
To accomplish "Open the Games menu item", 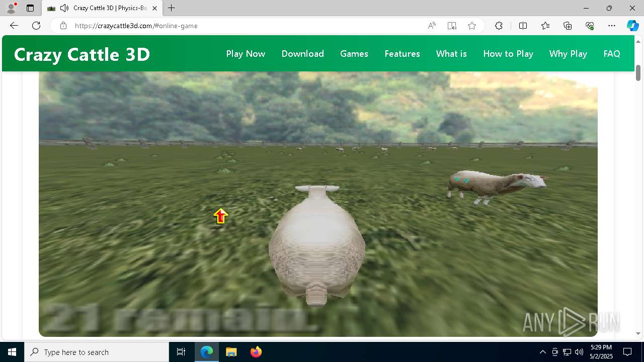I will click(x=354, y=54).
